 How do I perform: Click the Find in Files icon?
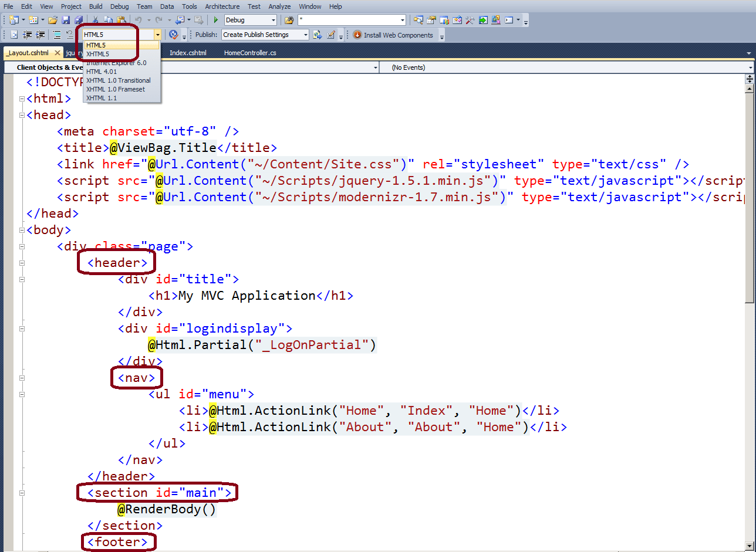[x=289, y=20]
